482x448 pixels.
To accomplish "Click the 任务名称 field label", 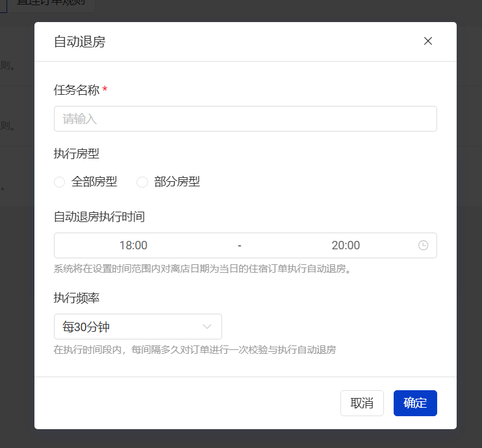I will point(77,90).
